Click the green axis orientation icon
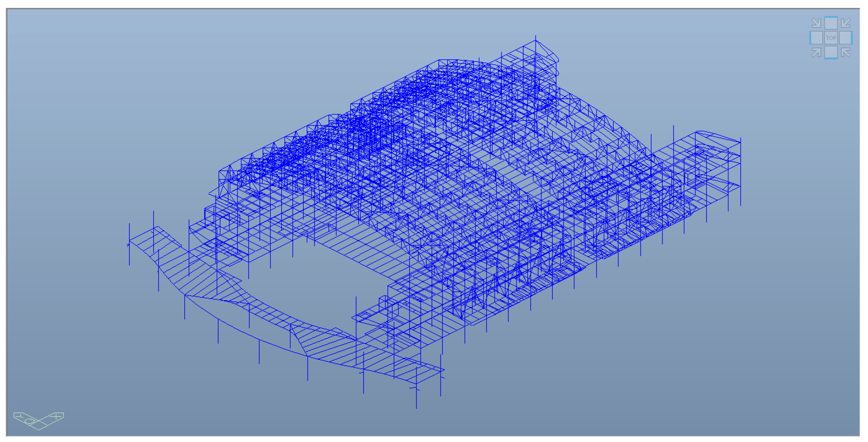 (38, 420)
